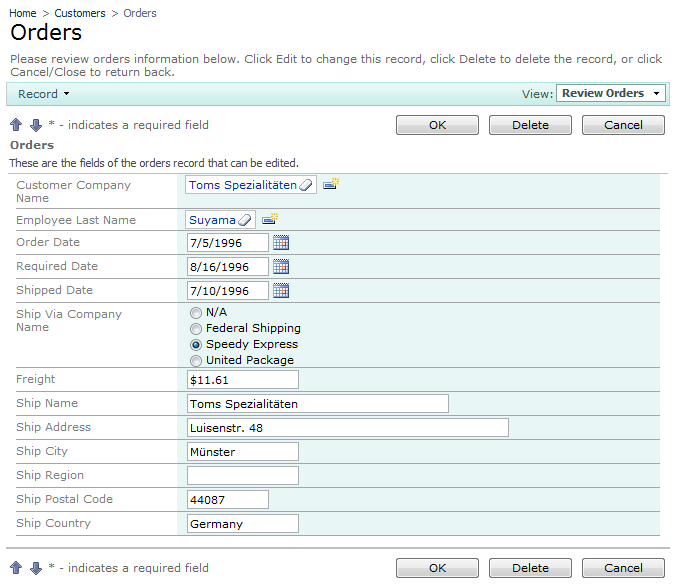This screenshot has height=585, width=680.
Task: Clear Employee Last Name with eraser icon
Action: 245,220
